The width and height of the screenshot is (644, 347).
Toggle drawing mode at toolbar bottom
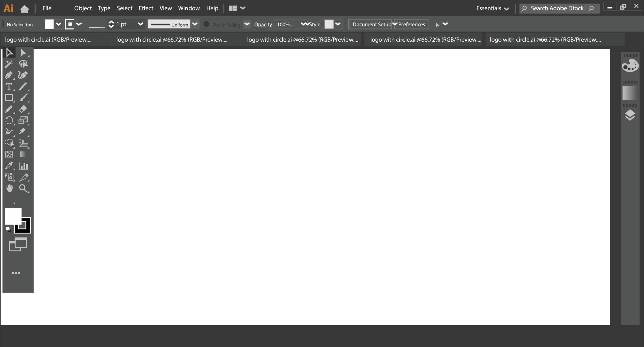(18, 244)
